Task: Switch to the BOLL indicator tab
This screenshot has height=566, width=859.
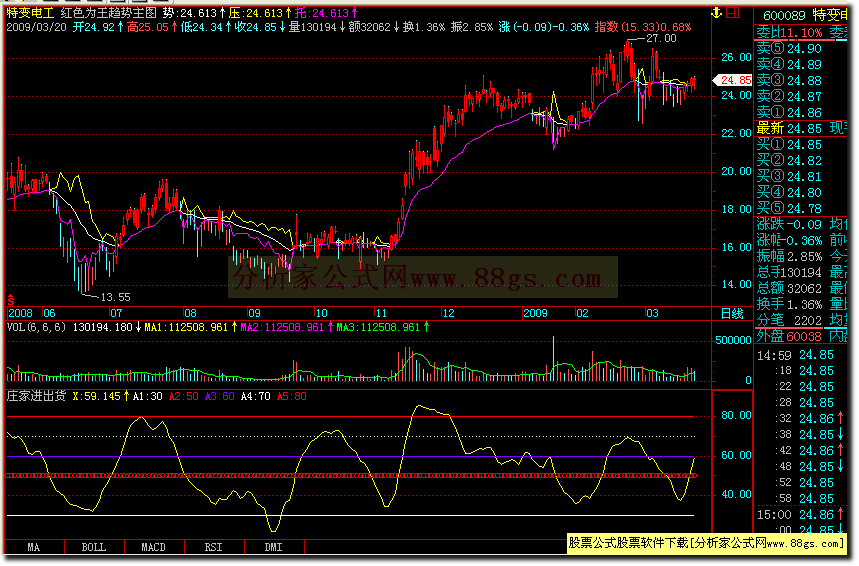Action: [x=94, y=547]
